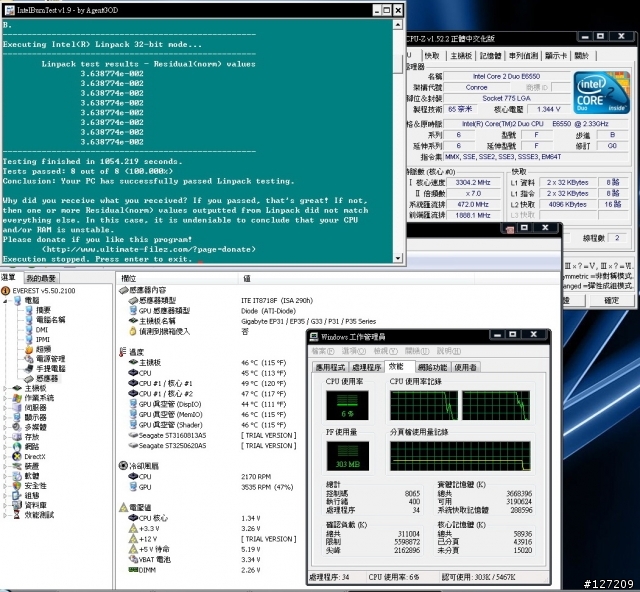Select the 'CPU #1 / 核心 #1' temperature row

pos(208,383)
